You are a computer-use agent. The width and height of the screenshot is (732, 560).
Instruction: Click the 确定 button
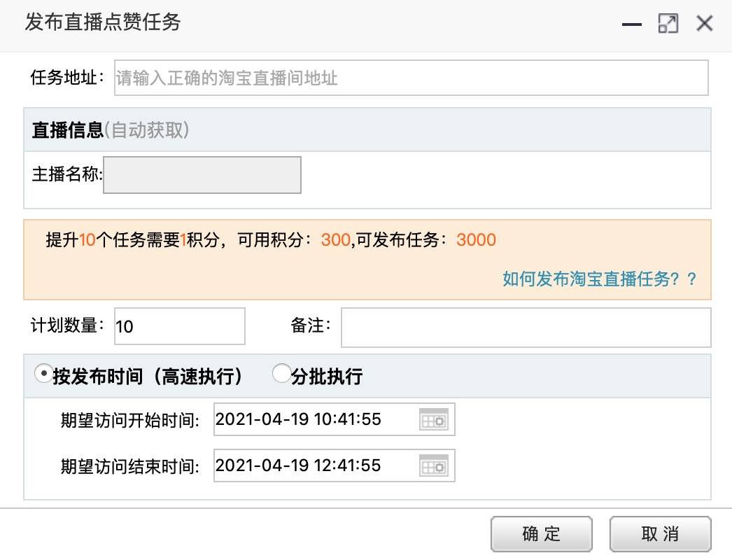click(x=542, y=534)
